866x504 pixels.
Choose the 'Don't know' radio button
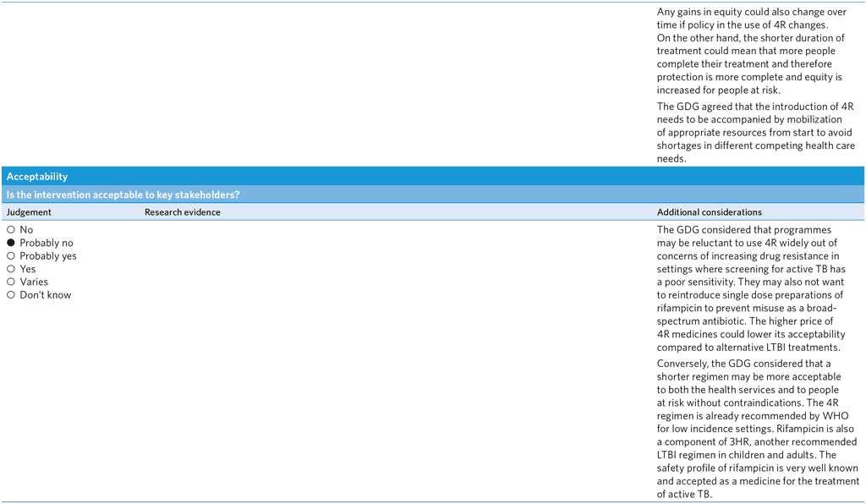tap(11, 295)
